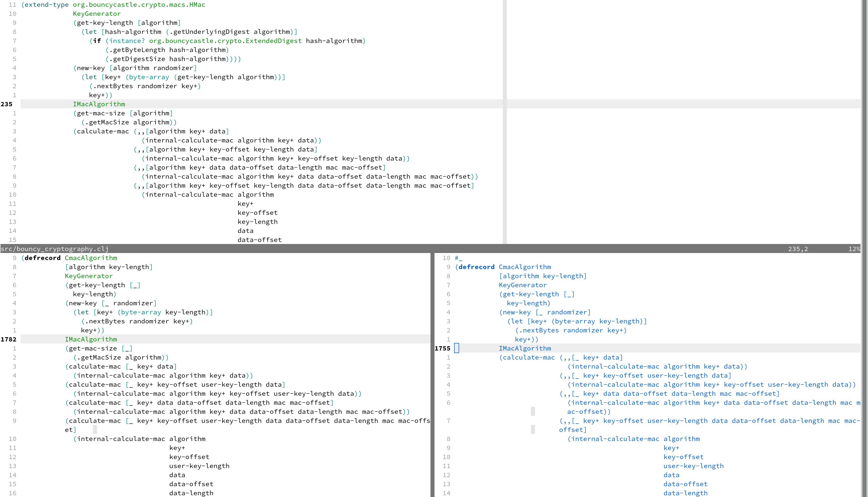Click (defrecord CmacAlgorithm in the green uncommented split

tap(69, 258)
